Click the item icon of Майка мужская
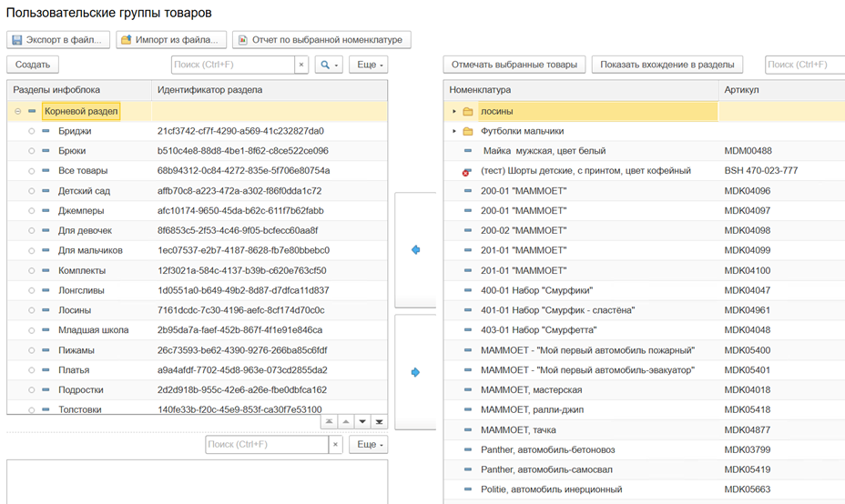845x504 pixels. click(x=468, y=151)
